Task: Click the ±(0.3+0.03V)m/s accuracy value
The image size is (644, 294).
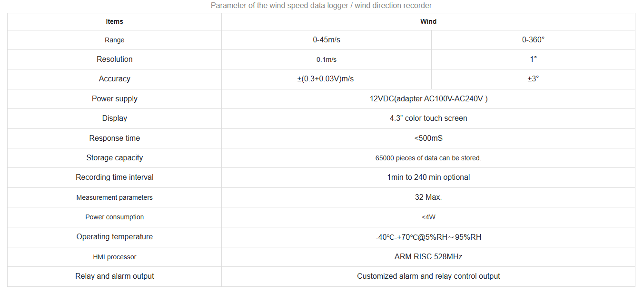Action: pos(326,79)
